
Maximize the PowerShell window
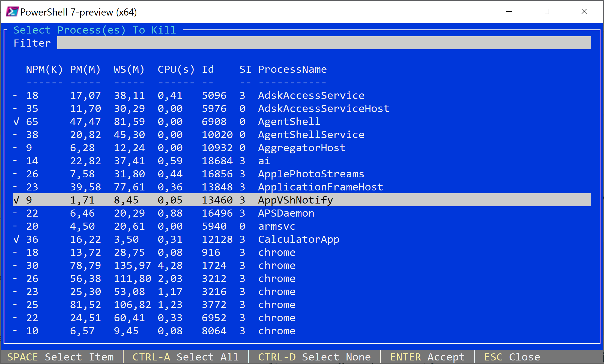point(546,12)
